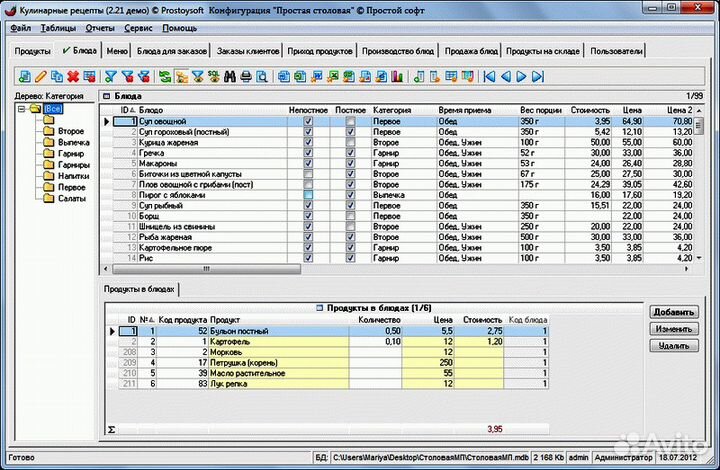Open the Отчеты menu
The image size is (720, 470).
[x=100, y=27]
